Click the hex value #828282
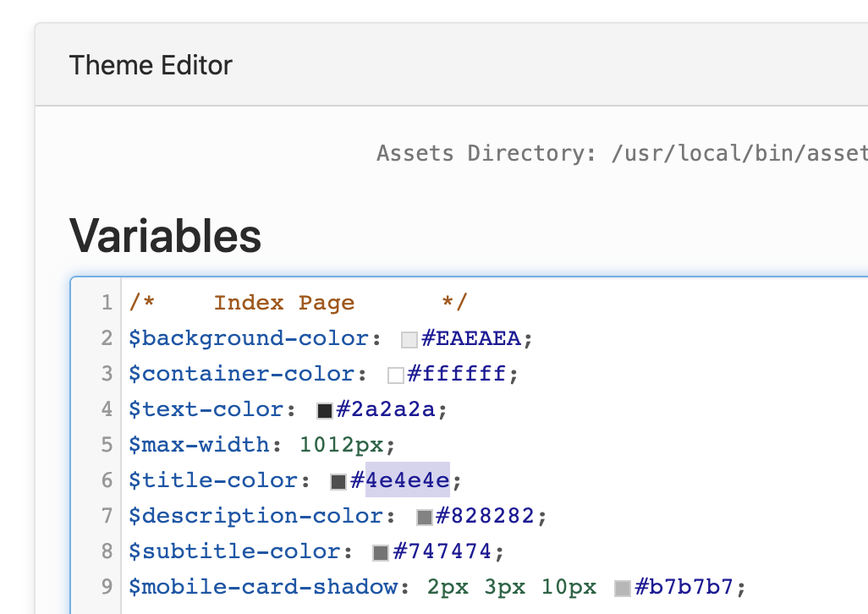This screenshot has height=614, width=868. pyautogui.click(x=486, y=515)
